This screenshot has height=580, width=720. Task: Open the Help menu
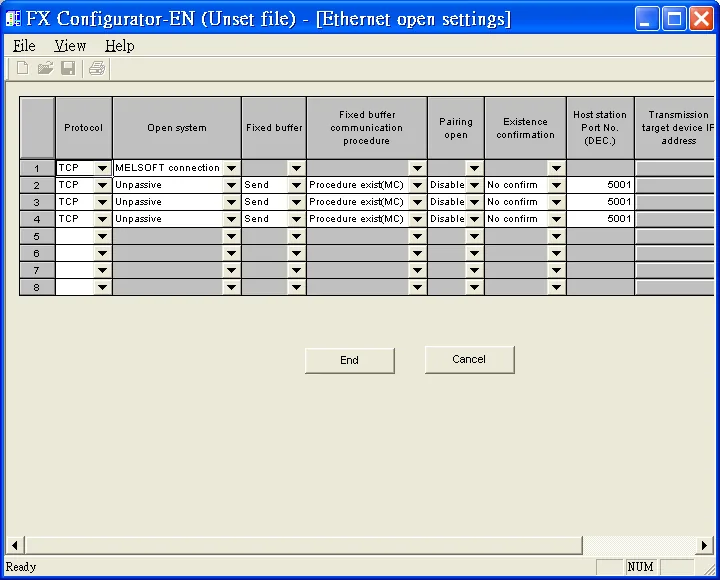(119, 46)
